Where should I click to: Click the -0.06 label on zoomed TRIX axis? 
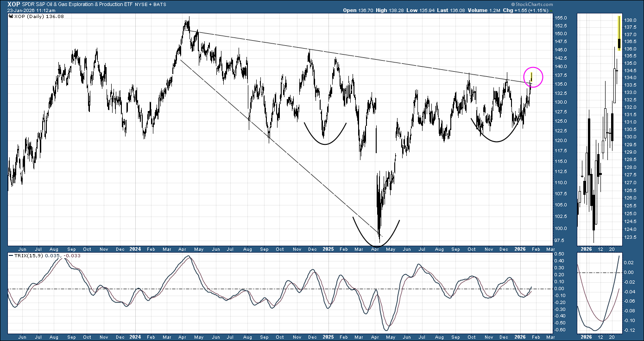pos(630,301)
